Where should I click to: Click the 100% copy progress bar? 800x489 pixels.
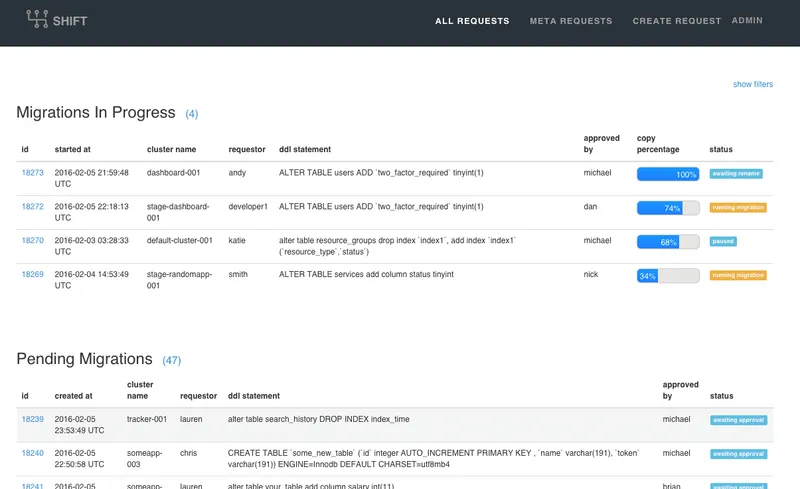668,174
